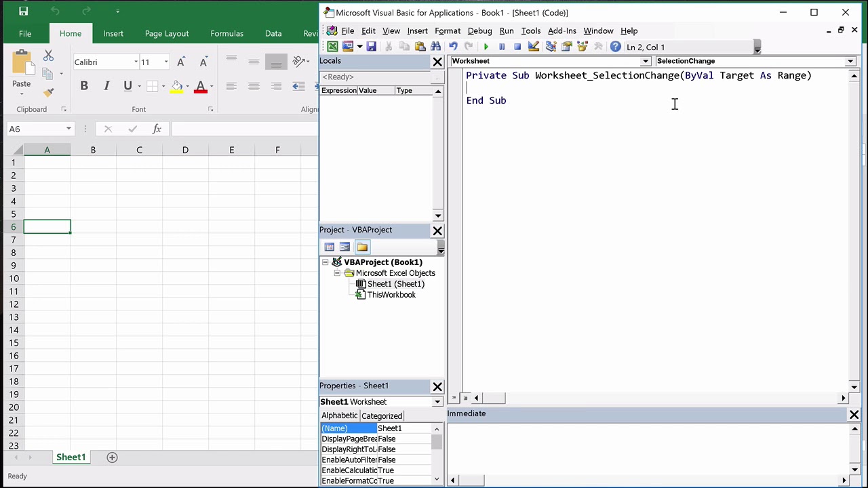Screen dimensions: 868x488
Task: Toggle Center alignment in Excel ribbon
Action: click(x=254, y=86)
